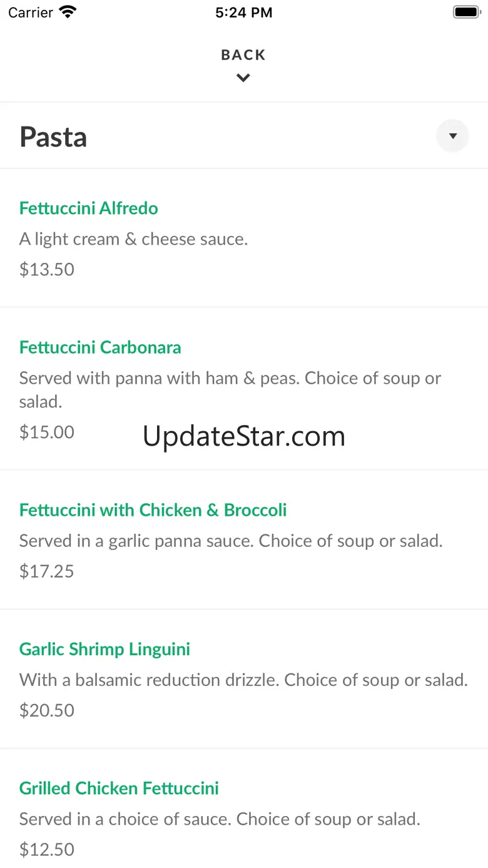Tap the light cream & cheese sauce description

click(133, 239)
